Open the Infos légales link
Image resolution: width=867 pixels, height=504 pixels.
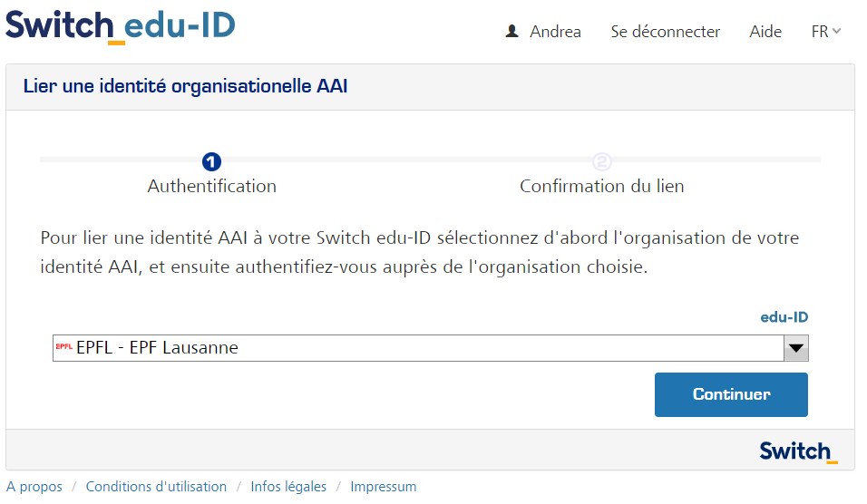tap(288, 487)
